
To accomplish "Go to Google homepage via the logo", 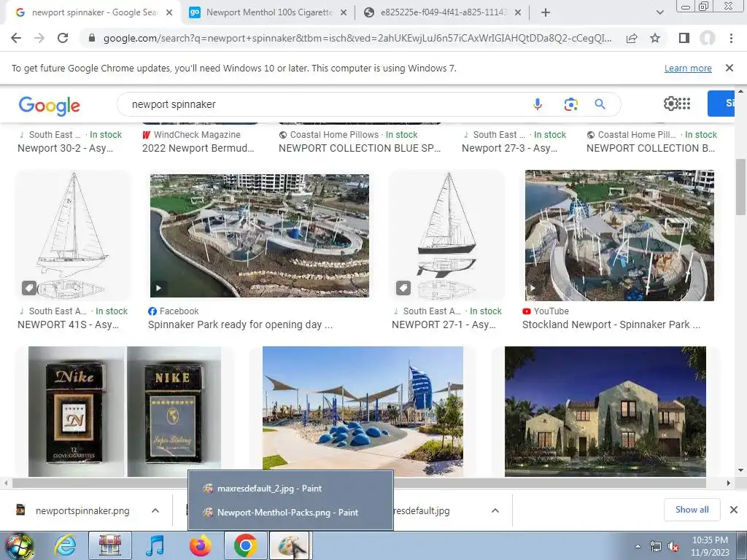I will point(50,105).
